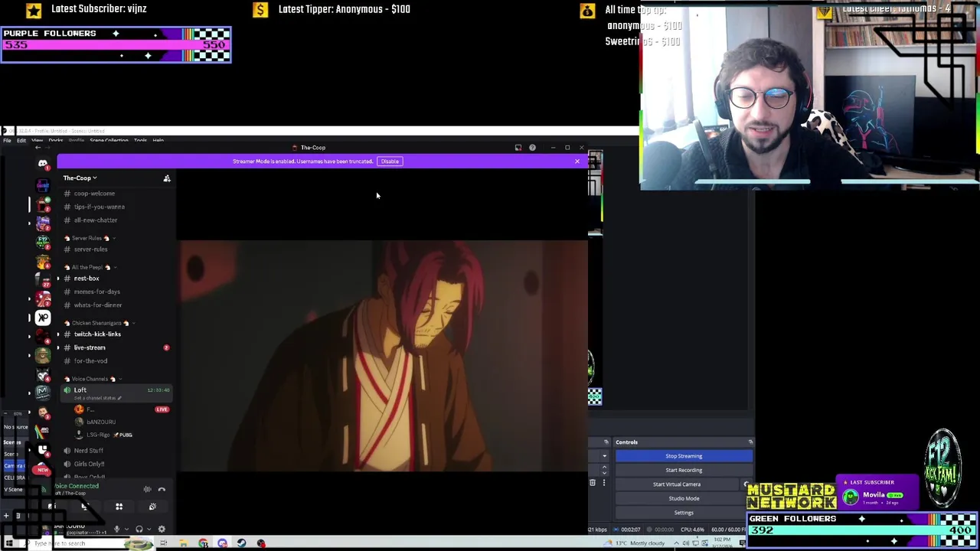Screen dimensions: 980x551
Task: Open the Discord help question mark icon
Action: [x=532, y=148]
